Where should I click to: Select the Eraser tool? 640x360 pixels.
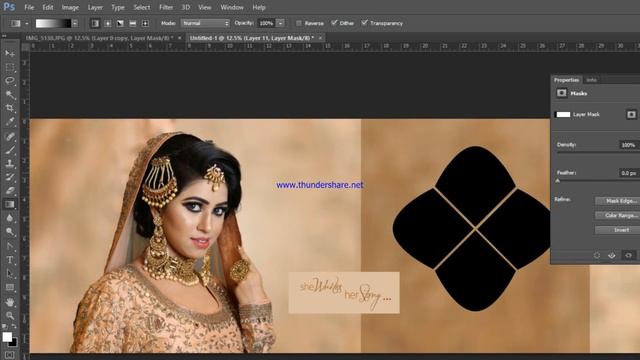point(10,191)
